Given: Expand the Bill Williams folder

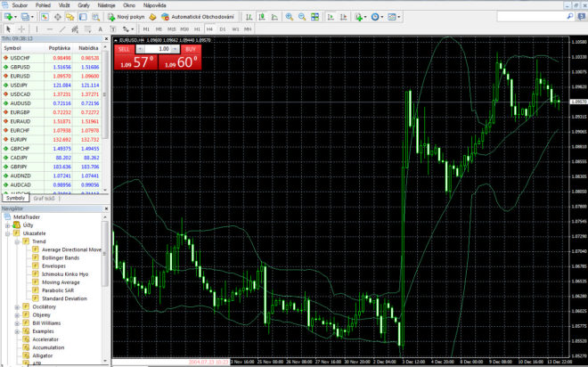Looking at the screenshot, I should (17, 323).
